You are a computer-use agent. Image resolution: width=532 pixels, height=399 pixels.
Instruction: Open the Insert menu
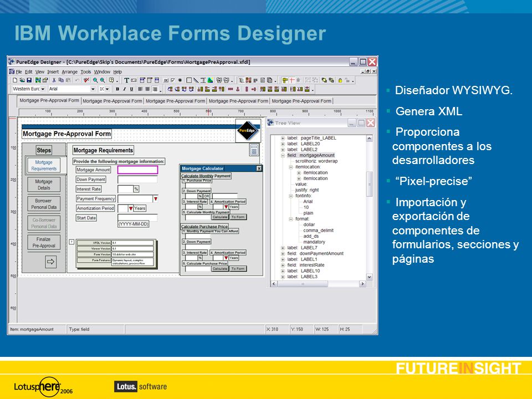(53, 71)
